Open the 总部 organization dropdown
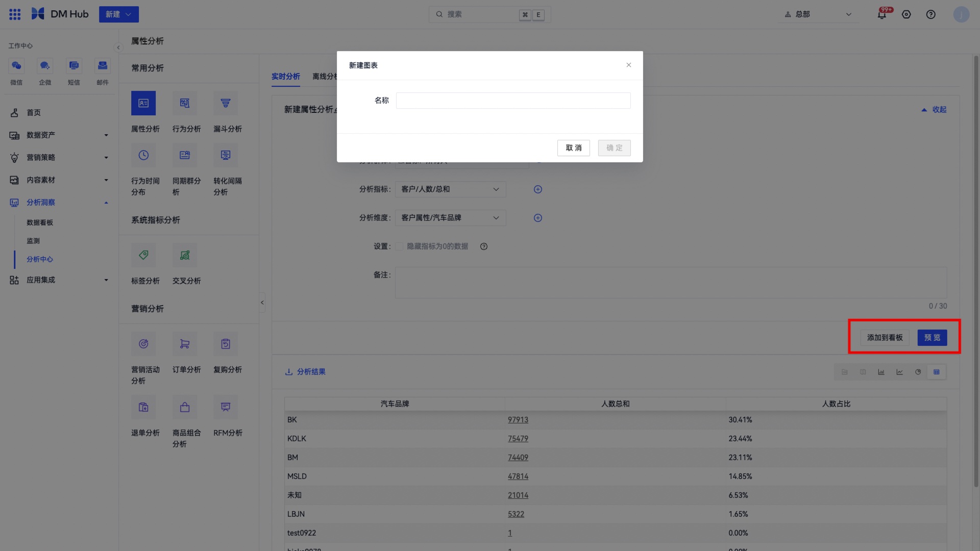Image resolution: width=980 pixels, height=551 pixels. pyautogui.click(x=818, y=14)
